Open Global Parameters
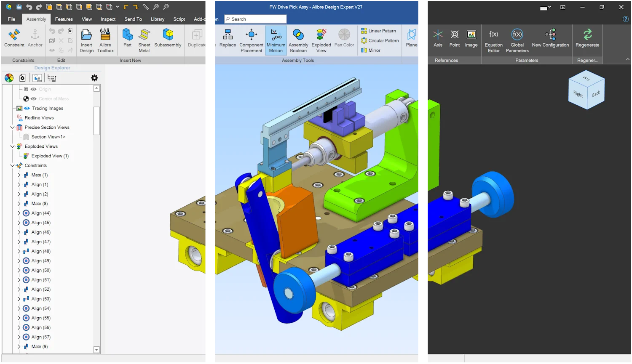 coord(517,40)
